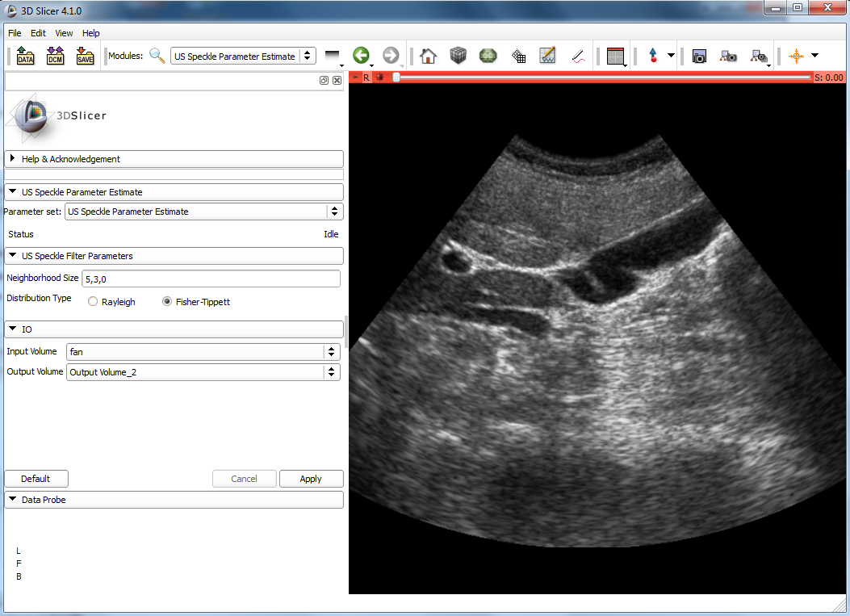The image size is (850, 616).
Task: Click the Load DATA toolbar icon
Action: (25, 56)
